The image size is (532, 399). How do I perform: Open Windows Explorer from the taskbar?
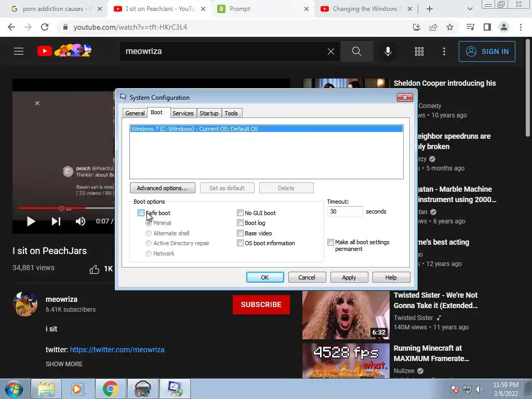tap(46, 389)
